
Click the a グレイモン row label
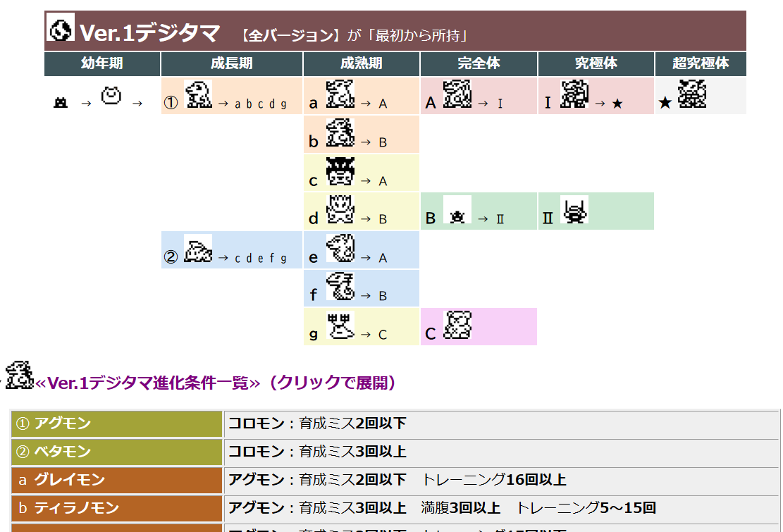(117, 480)
